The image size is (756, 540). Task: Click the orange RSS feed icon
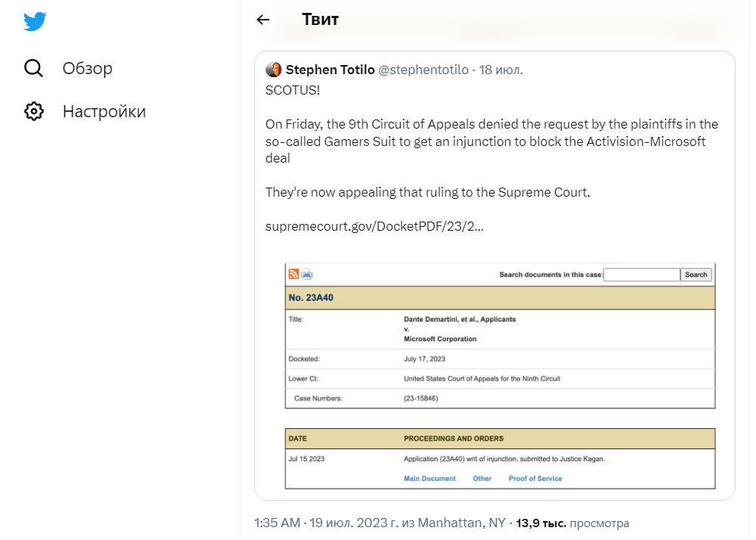click(x=293, y=275)
